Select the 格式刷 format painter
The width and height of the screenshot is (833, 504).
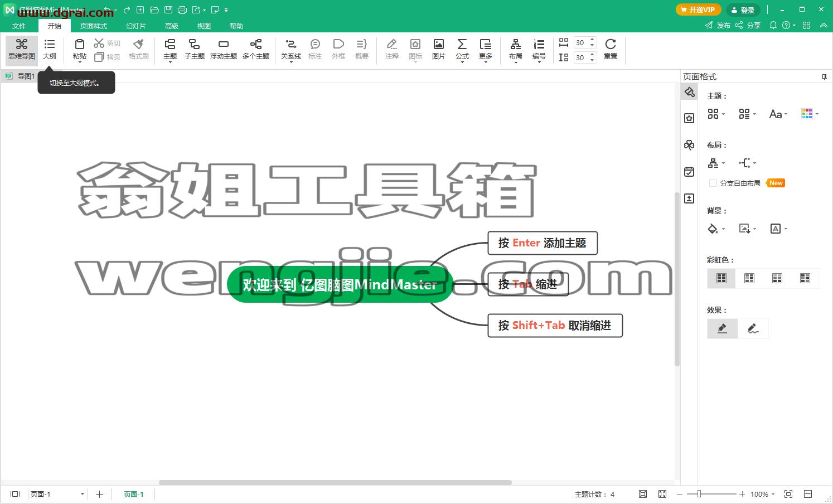(x=139, y=49)
